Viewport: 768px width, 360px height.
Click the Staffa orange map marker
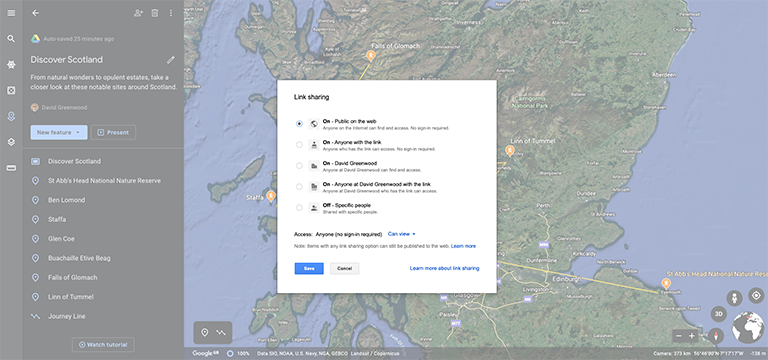271,196
